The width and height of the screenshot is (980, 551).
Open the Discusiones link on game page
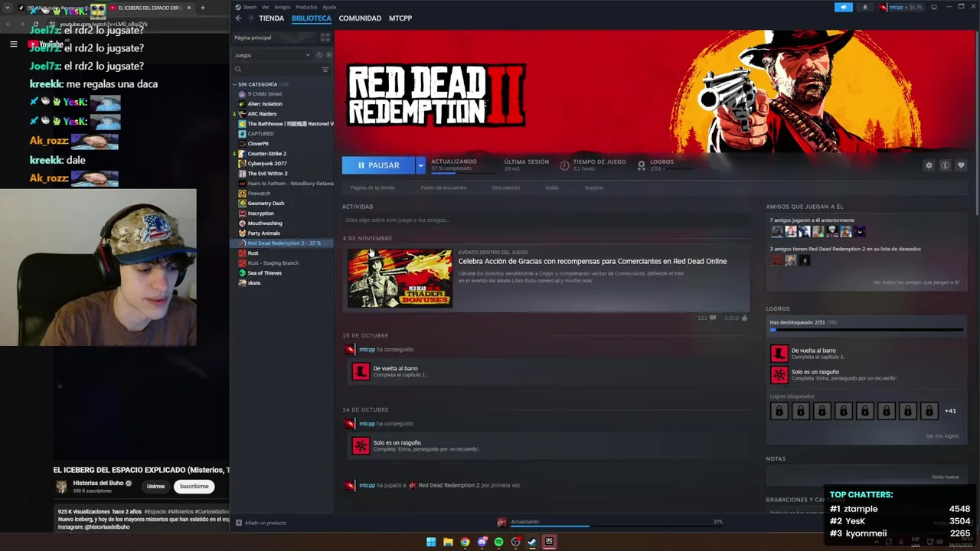tap(506, 187)
